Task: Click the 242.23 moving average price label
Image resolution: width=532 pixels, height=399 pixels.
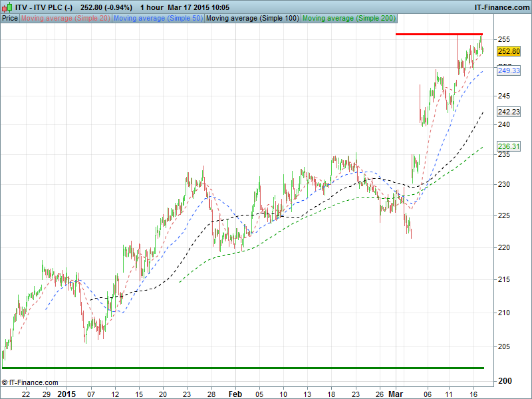Action: (508, 112)
